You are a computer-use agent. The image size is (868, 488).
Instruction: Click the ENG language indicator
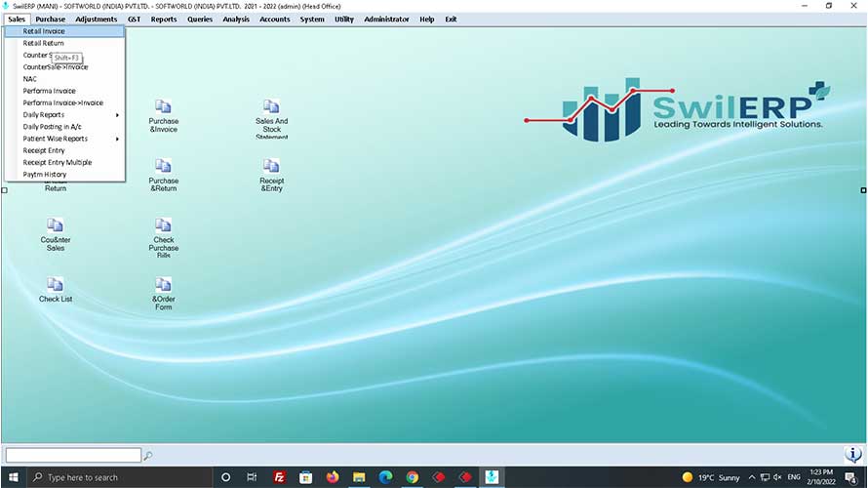point(794,477)
